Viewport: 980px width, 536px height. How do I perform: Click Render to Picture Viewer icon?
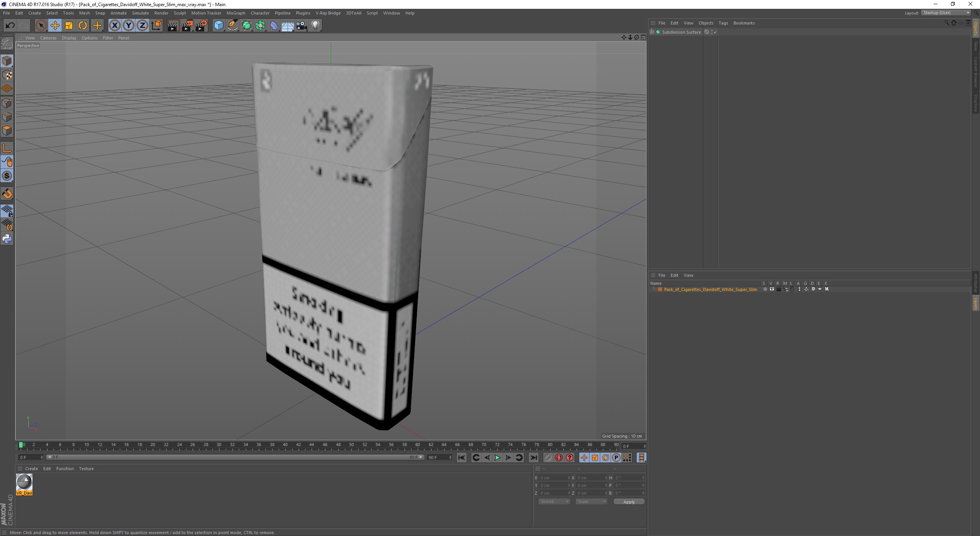pos(187,26)
